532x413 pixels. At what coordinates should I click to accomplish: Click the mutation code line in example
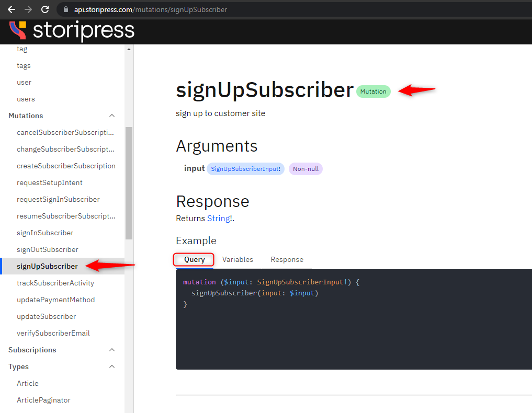(271, 282)
